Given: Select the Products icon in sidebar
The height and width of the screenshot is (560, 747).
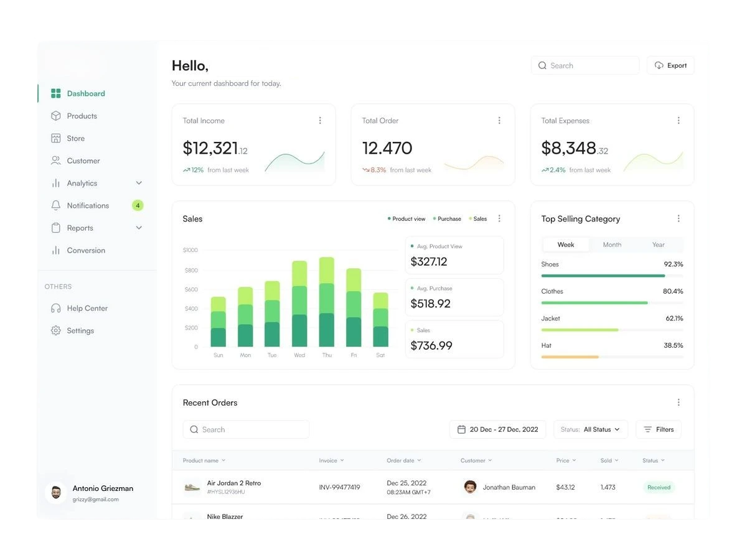Looking at the screenshot, I should pos(57,116).
